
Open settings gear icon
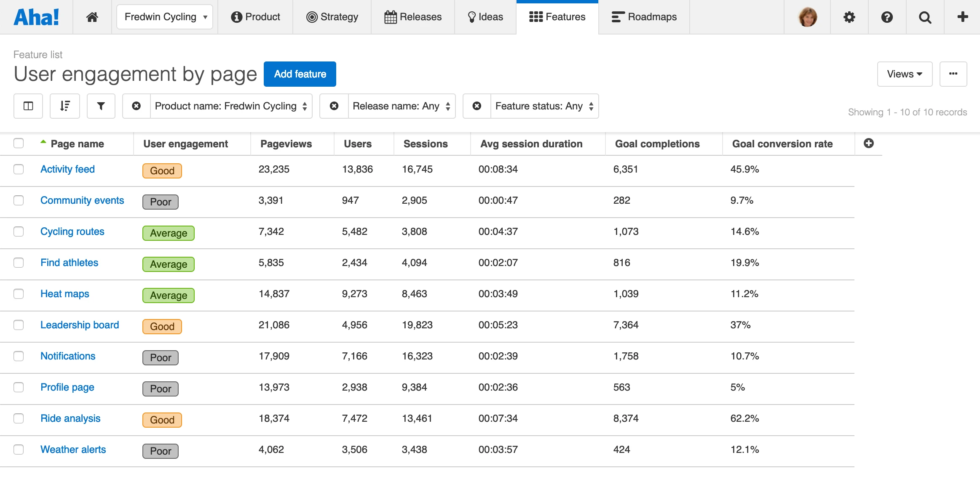pos(849,17)
